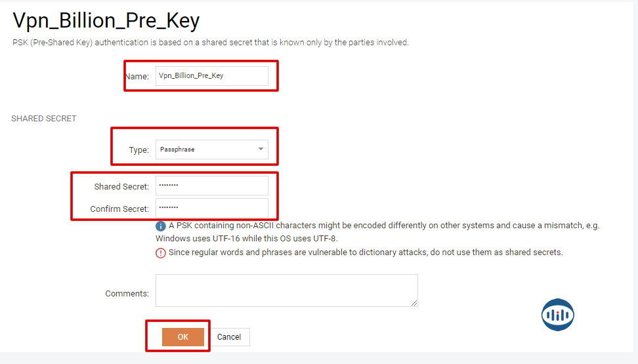Click the Comments box resize handle
This screenshot has width=638, height=364.
click(414, 303)
